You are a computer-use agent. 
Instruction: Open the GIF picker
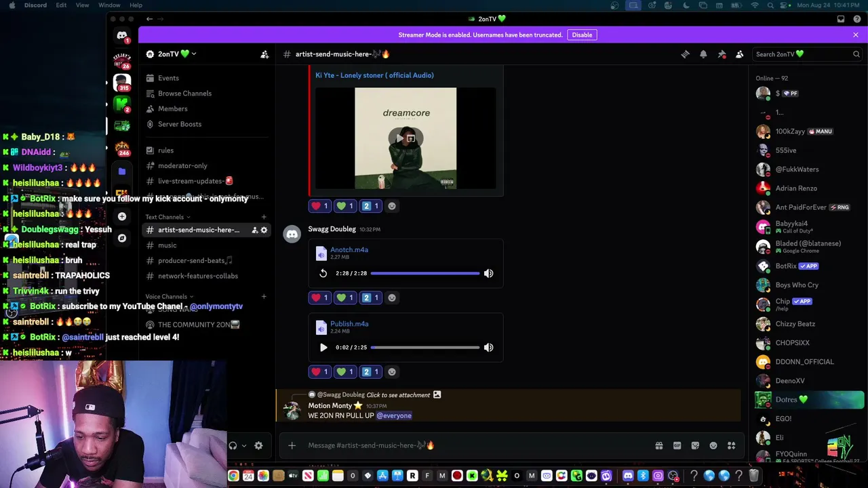coord(677,445)
